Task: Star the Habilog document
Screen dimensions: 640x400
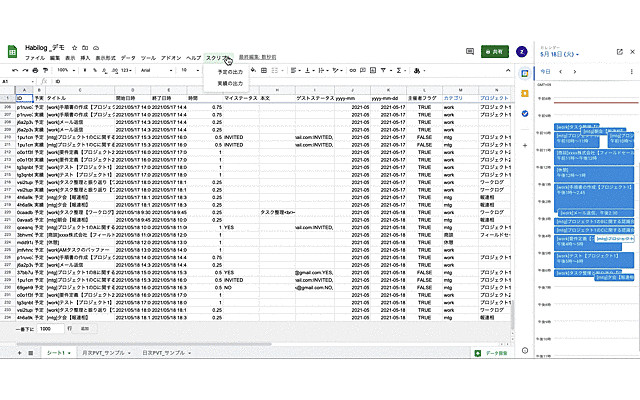Action: point(74,48)
